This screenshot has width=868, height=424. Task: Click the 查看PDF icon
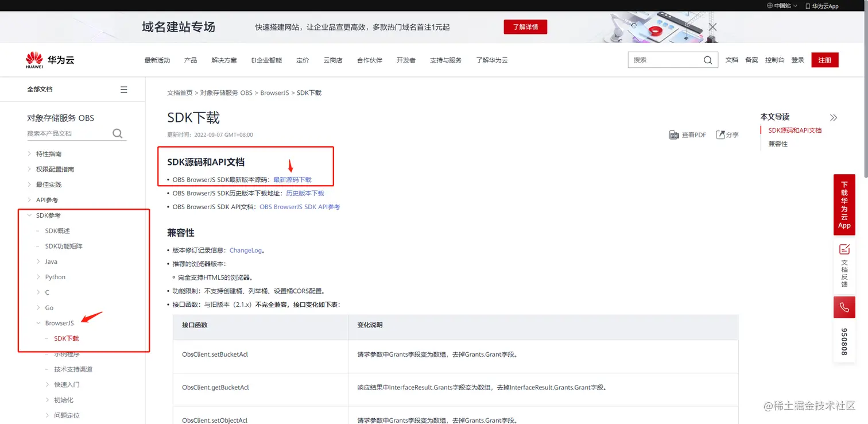[674, 135]
